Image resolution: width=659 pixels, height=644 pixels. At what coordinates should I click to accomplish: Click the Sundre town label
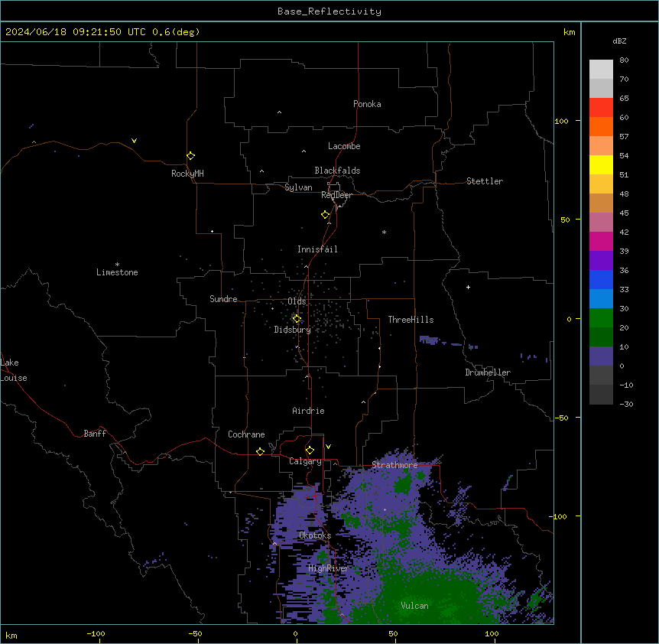(223, 299)
